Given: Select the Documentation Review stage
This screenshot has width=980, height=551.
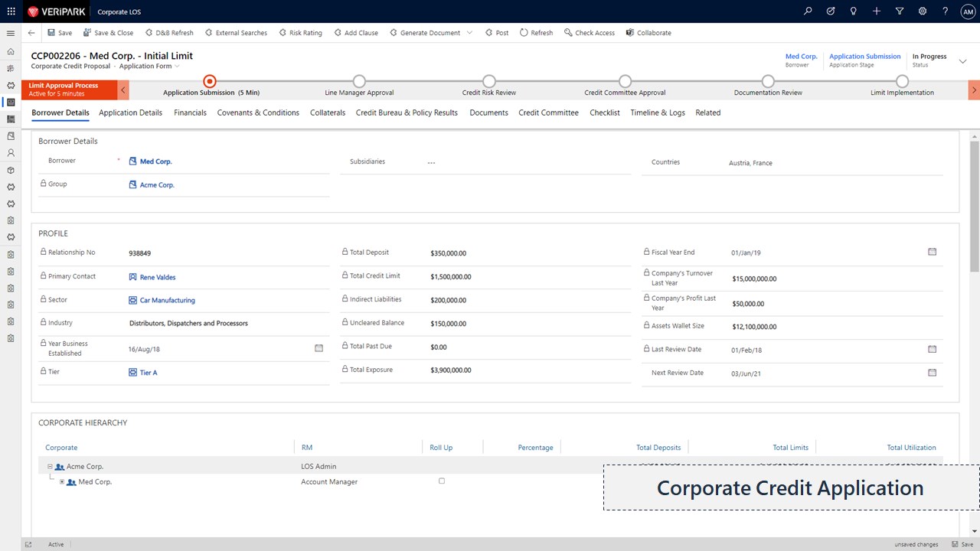Looking at the screenshot, I should [x=768, y=81].
